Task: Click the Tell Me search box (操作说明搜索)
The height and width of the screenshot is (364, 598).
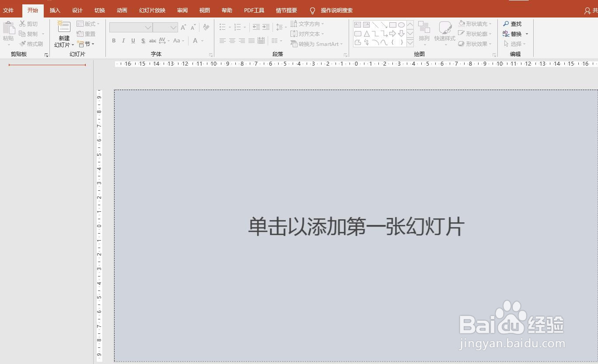Action: (x=332, y=10)
